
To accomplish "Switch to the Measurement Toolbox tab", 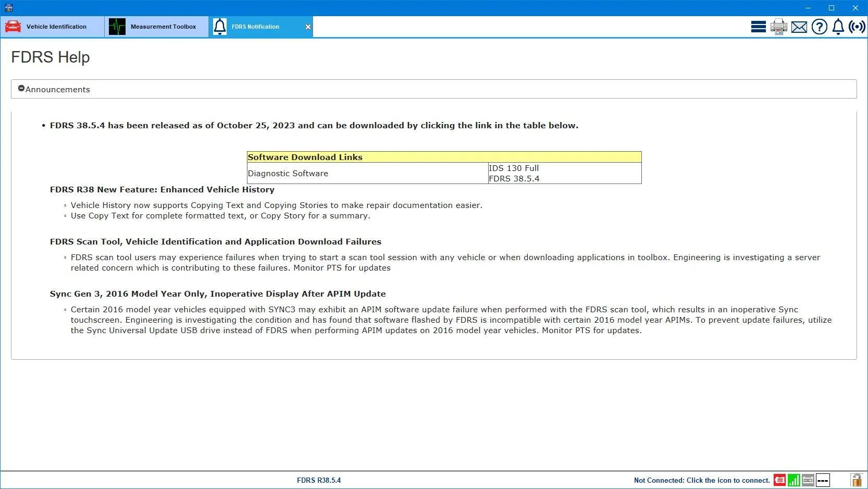I will 156,27.
